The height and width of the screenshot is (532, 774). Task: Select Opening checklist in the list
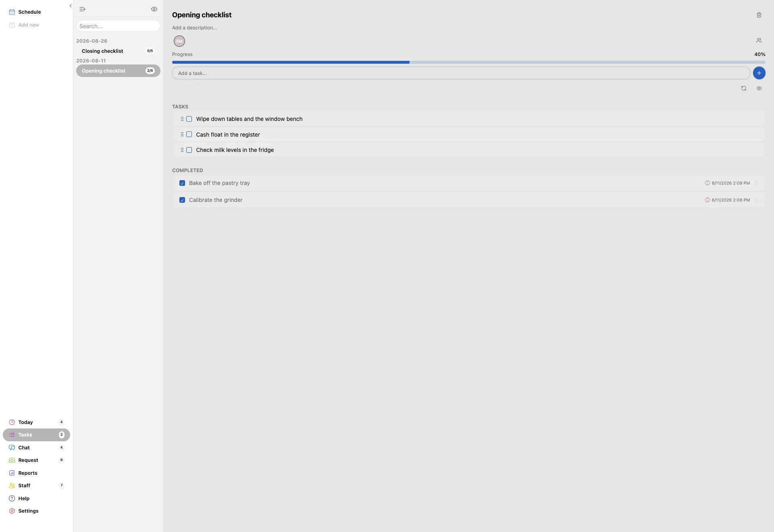point(118,71)
